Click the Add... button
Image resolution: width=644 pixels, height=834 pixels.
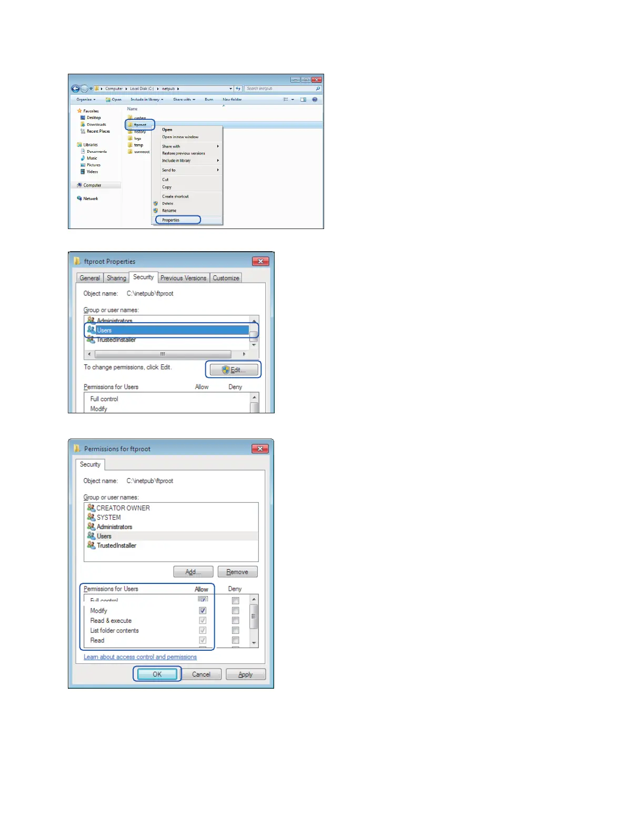click(x=193, y=572)
